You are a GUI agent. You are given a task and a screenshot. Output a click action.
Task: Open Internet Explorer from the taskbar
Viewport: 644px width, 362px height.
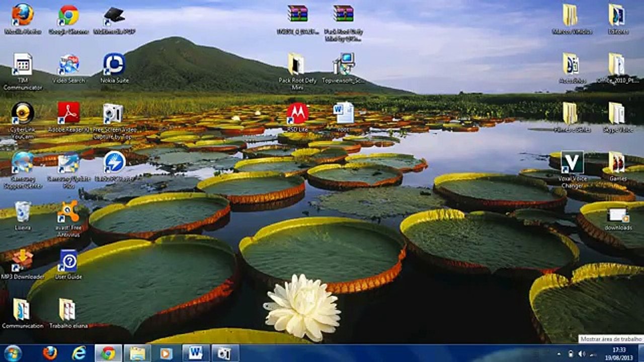[x=79, y=353]
